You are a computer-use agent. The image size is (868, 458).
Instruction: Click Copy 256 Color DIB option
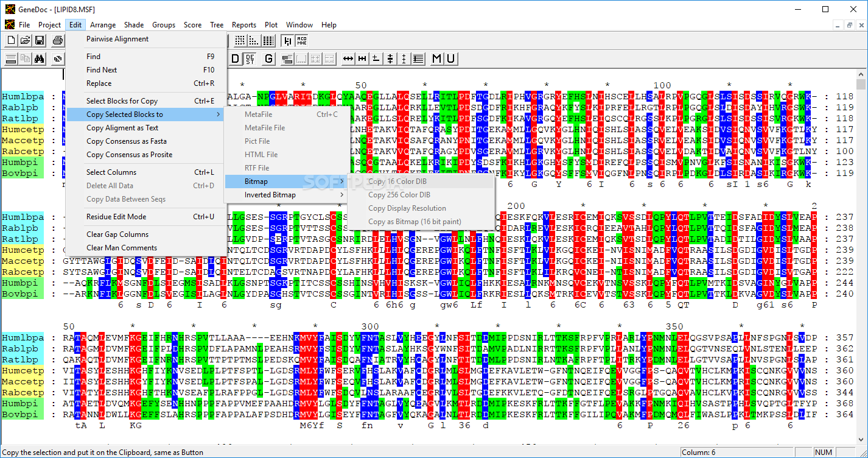[x=421, y=195]
